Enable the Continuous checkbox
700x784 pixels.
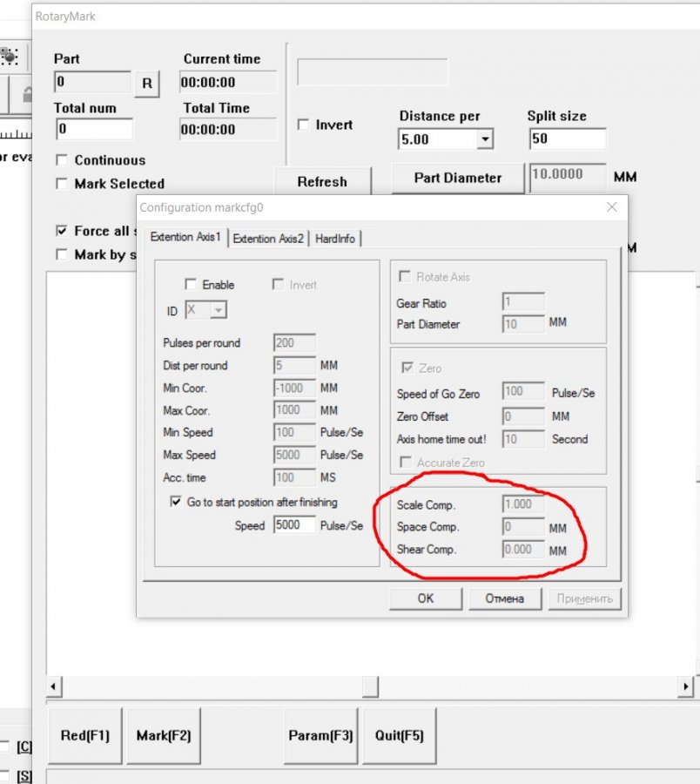click(62, 160)
